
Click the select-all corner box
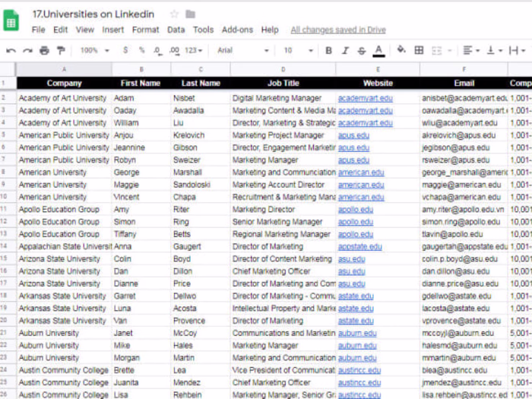(8, 70)
